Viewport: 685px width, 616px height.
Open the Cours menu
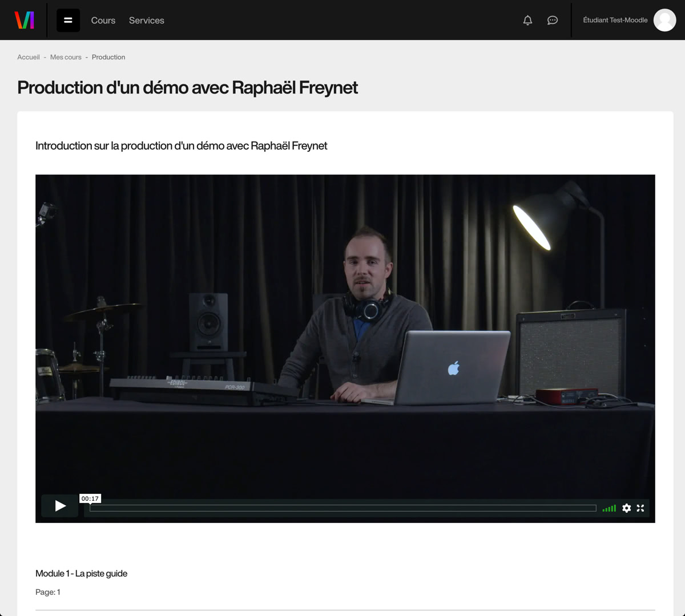[103, 21]
